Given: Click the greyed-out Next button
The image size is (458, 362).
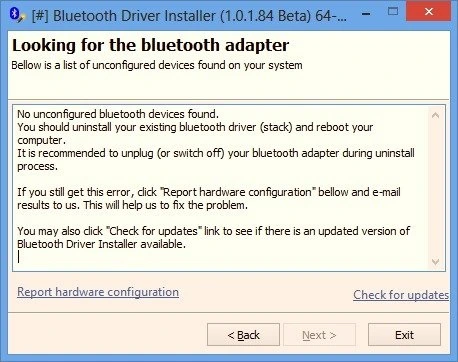Looking at the screenshot, I should click(319, 335).
